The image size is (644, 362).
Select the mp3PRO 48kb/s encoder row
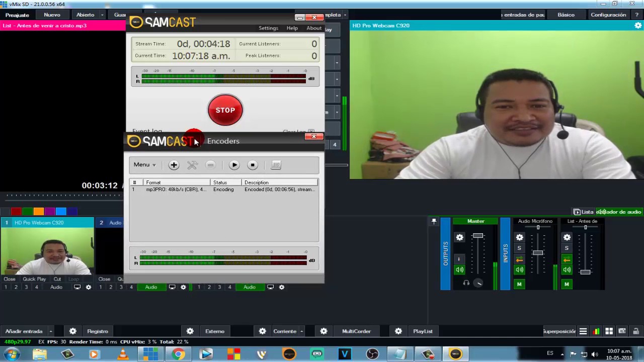coord(224,190)
